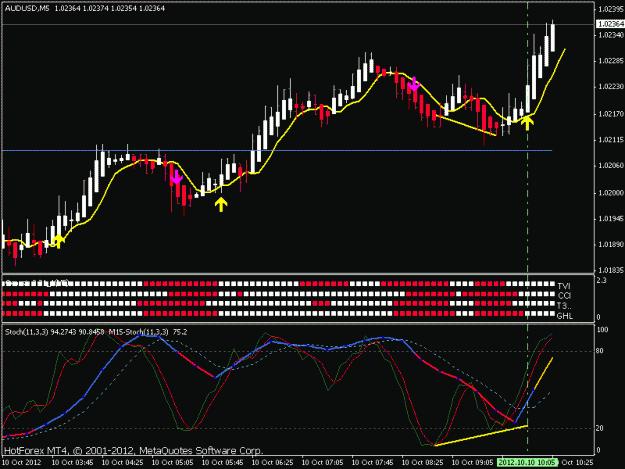Click the 1.02395 price axis label
625x469 pixels.
point(611,9)
